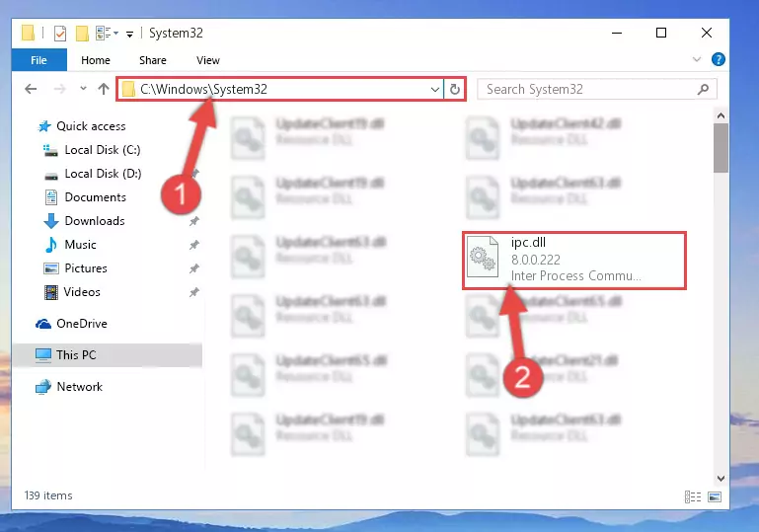Screen dimensions: 759x532
Task: Click the New Folder icon in the title bar
Action: (x=82, y=34)
